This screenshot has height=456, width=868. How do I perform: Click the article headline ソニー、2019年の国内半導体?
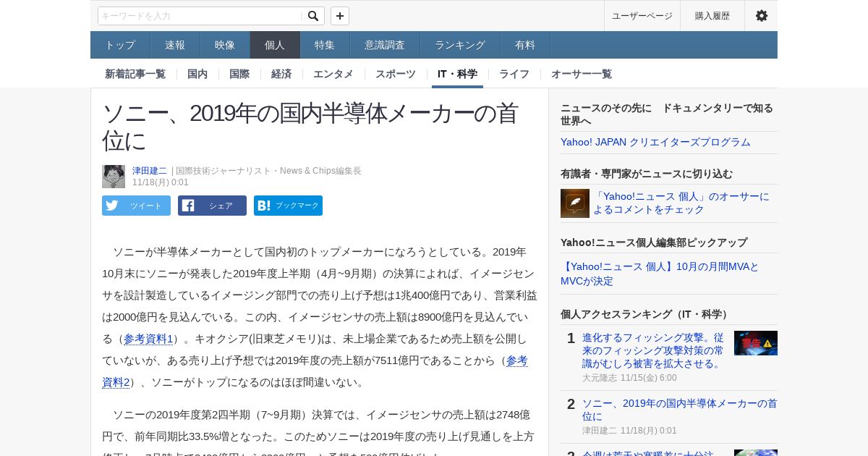click(310, 127)
